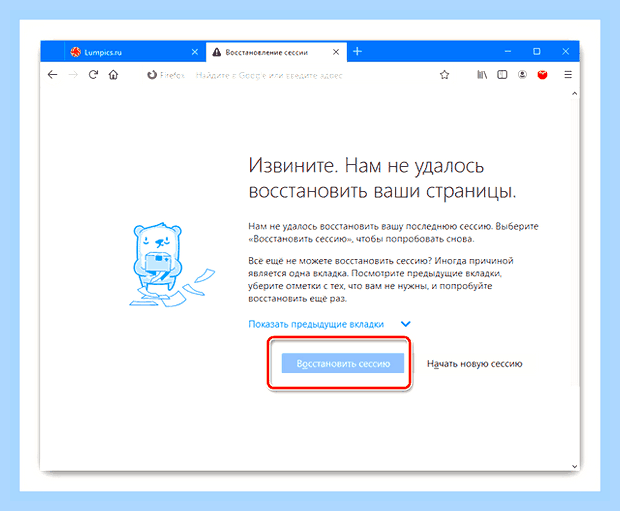
Task: Click the scrollbar down arrow
Action: pos(575,466)
